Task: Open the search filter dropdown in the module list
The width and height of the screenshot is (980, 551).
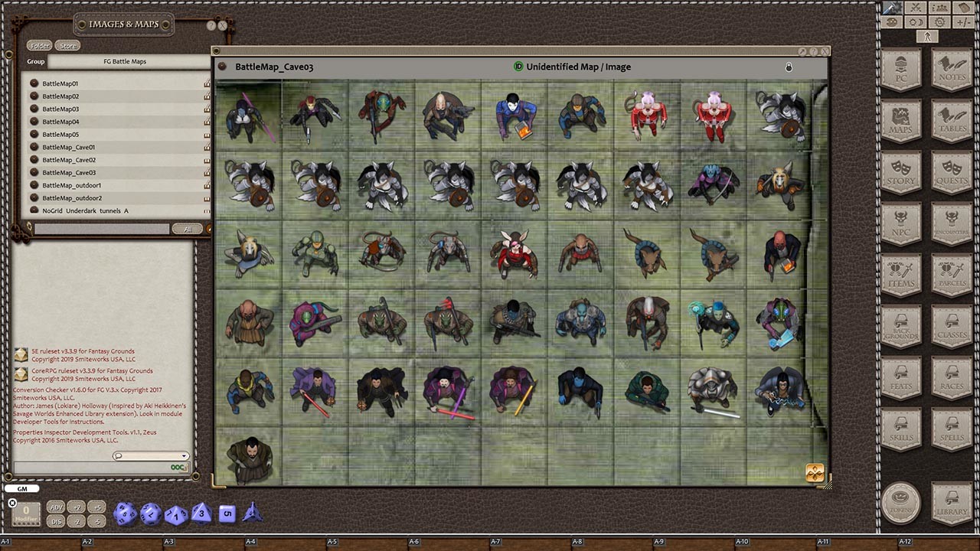Action: coord(188,228)
